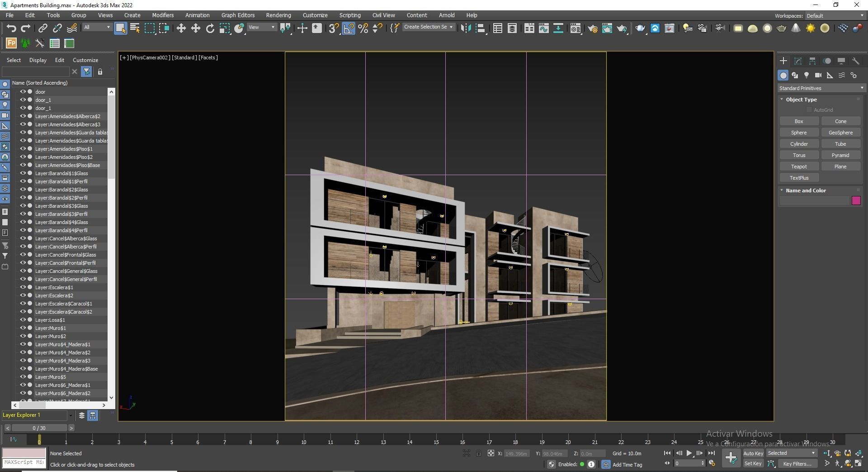Open the Rendering menu

278,15
